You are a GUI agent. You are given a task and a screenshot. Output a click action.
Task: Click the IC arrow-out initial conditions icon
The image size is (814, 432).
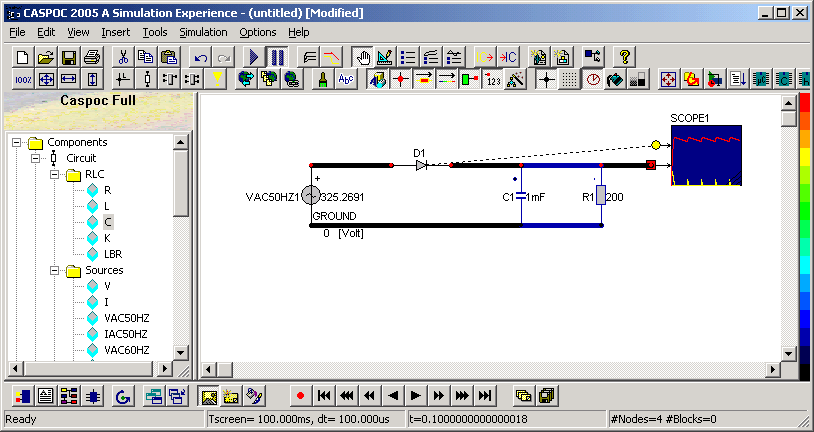tap(485, 57)
